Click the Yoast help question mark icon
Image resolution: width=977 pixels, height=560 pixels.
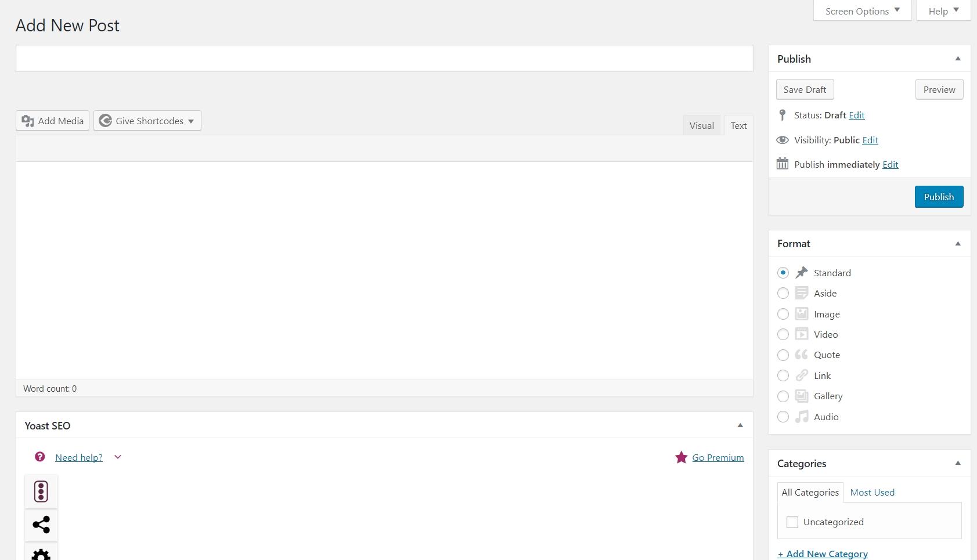(40, 457)
